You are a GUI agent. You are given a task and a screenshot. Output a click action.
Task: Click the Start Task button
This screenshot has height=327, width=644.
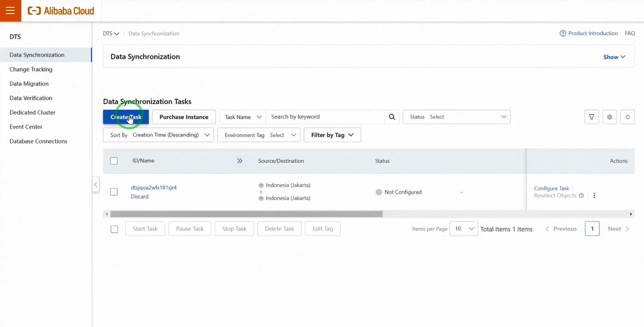tap(145, 229)
